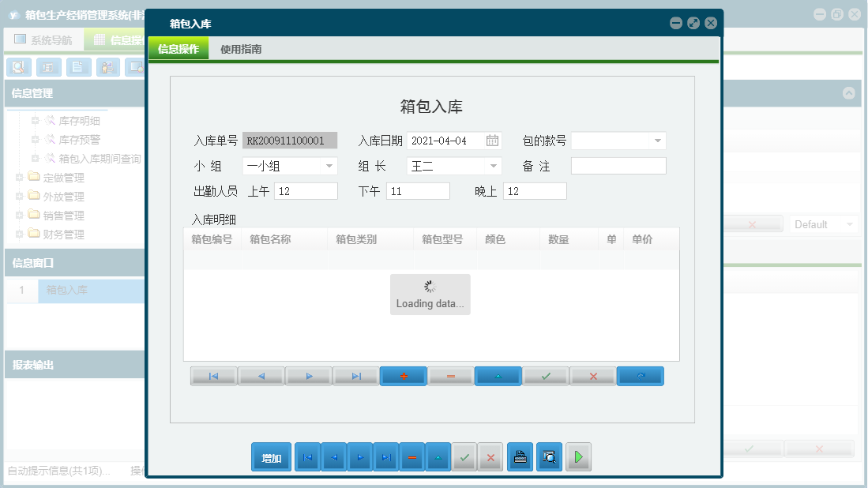Image resolution: width=868 pixels, height=488 pixels.
Task: Click the green run arrow icon at the bottom
Action: coord(578,456)
